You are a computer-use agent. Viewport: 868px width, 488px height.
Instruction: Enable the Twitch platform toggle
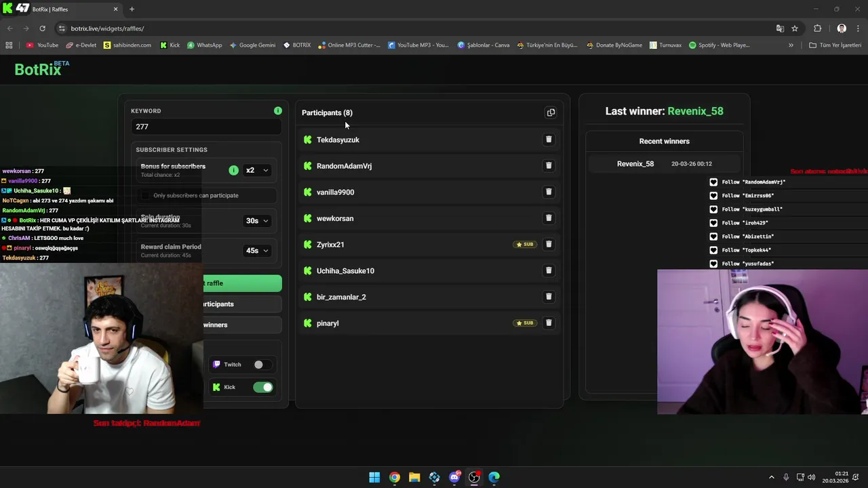coord(262,365)
